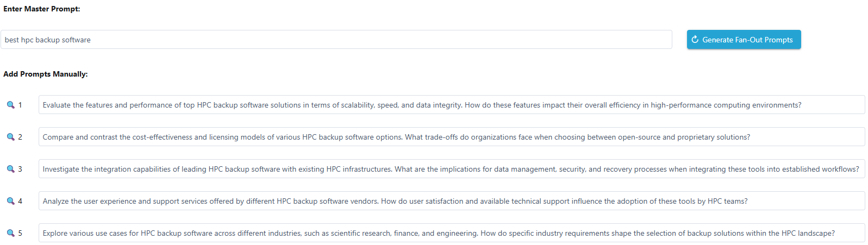Click the number 3 next to the third prompt
The image size is (868, 245).
(x=20, y=169)
